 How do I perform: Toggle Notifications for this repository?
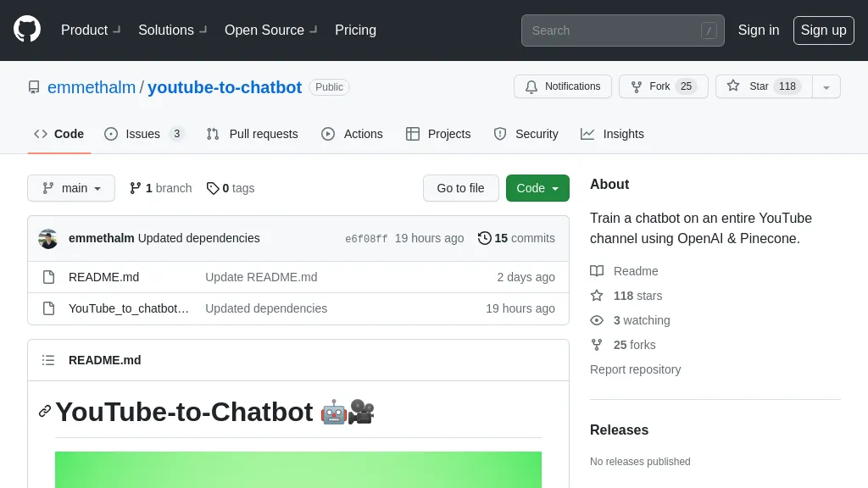[x=563, y=86]
